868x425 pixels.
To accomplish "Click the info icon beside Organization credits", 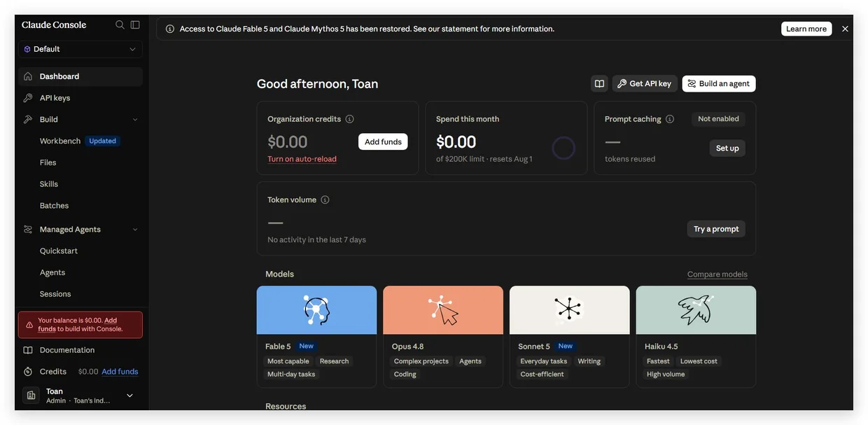I will 350,119.
